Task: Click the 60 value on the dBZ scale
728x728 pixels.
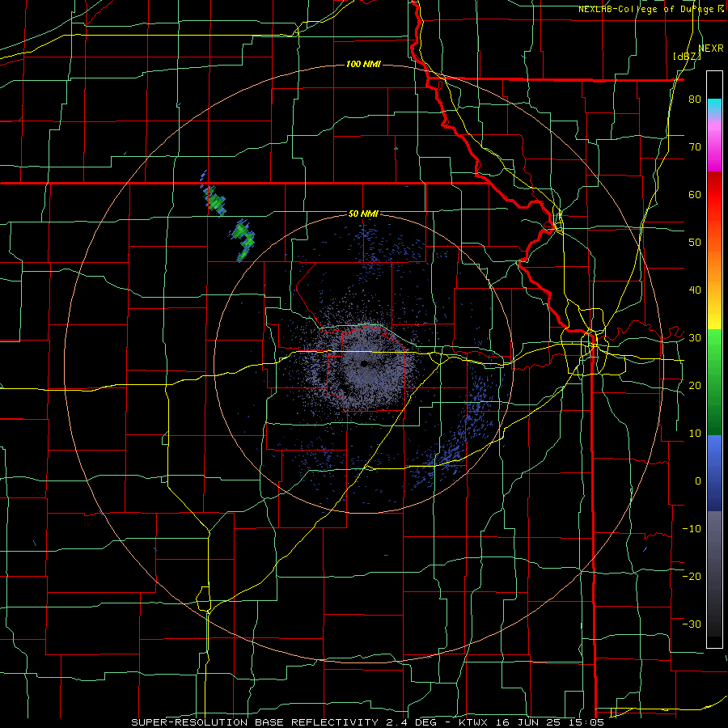Action: (x=695, y=194)
